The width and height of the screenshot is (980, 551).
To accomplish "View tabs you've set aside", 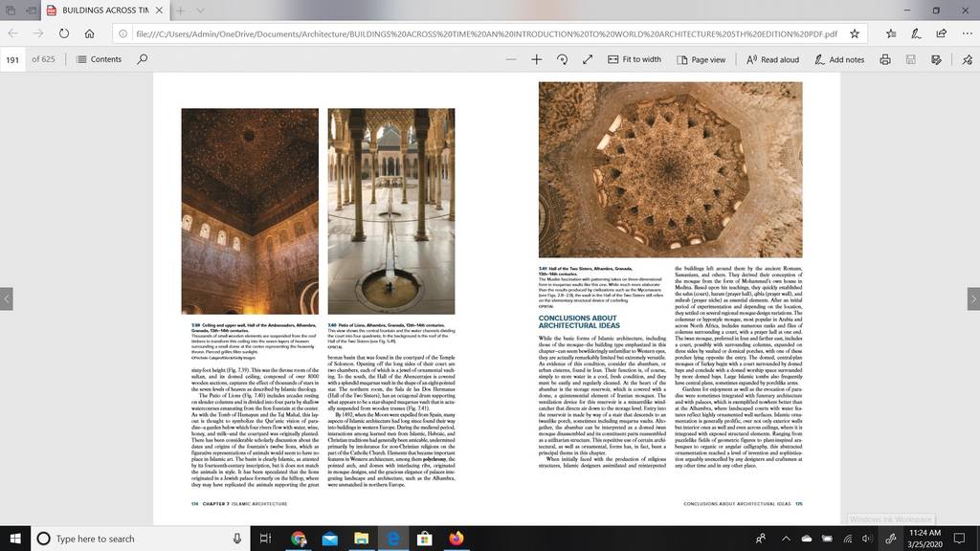I will (x=11, y=10).
